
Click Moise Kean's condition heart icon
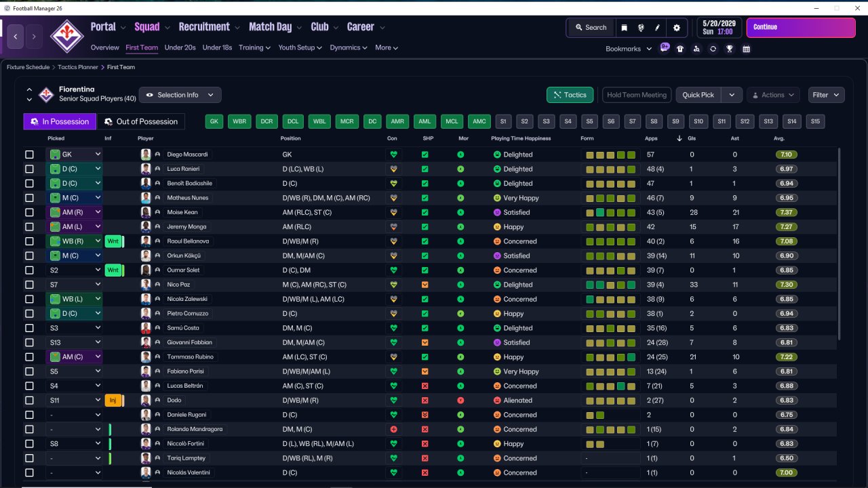[x=393, y=212]
